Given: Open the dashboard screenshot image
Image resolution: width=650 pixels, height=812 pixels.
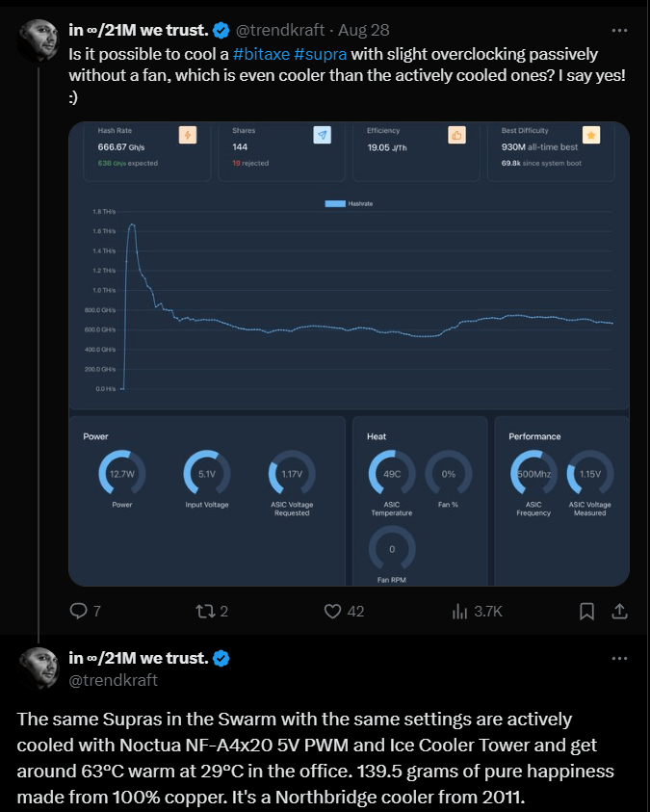Looking at the screenshot, I should [x=349, y=353].
